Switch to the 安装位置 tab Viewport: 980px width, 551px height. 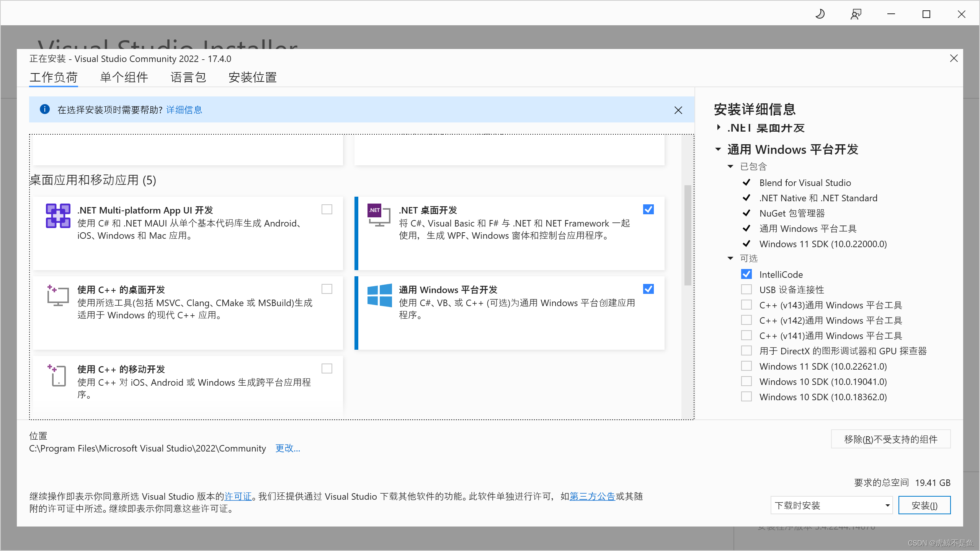(253, 77)
